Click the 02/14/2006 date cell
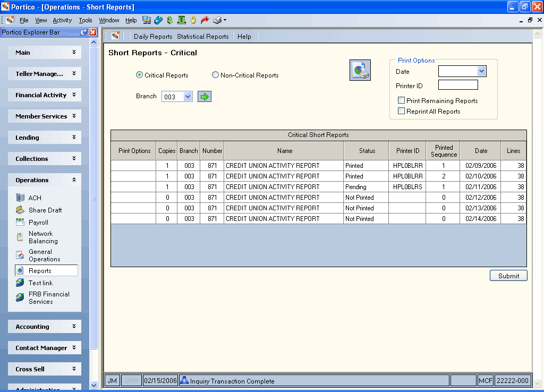This screenshot has width=544, height=392. 480,218
